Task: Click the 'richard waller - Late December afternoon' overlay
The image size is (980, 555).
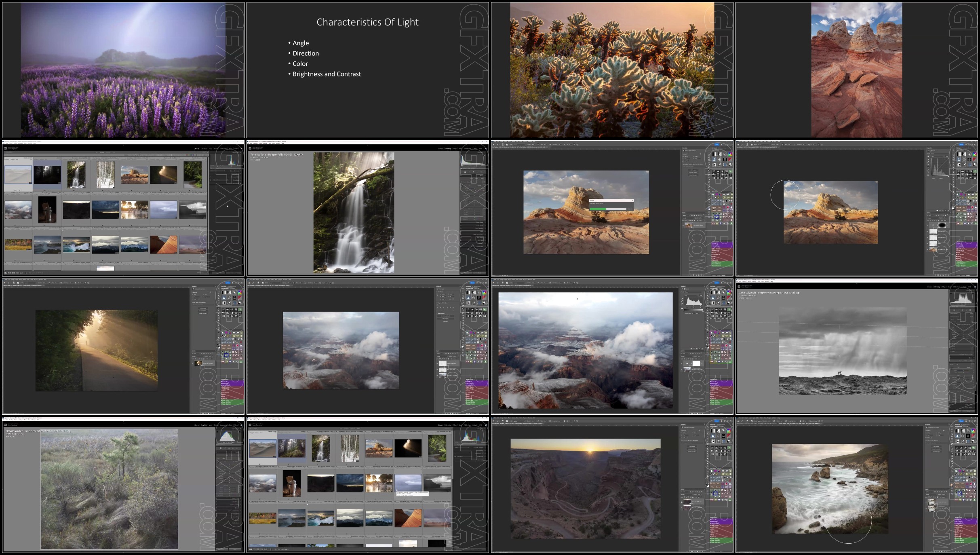Action: 38,431
